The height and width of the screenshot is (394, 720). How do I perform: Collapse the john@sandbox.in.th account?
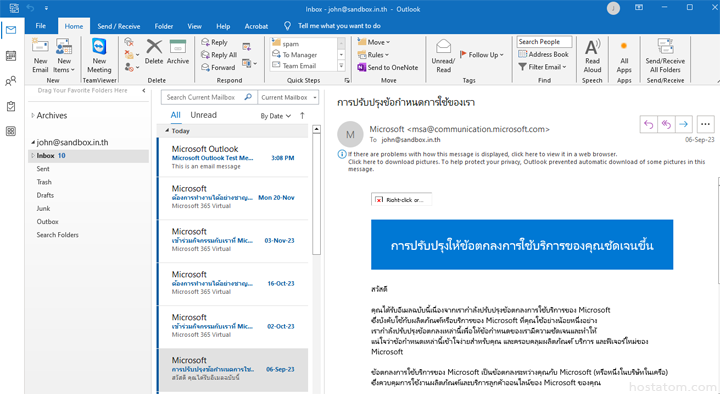tap(33, 143)
